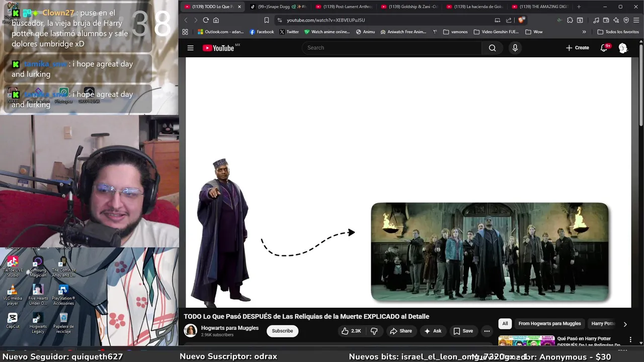Open VLC media player desktop shortcut
This screenshot has width=644, height=362.
13,295
